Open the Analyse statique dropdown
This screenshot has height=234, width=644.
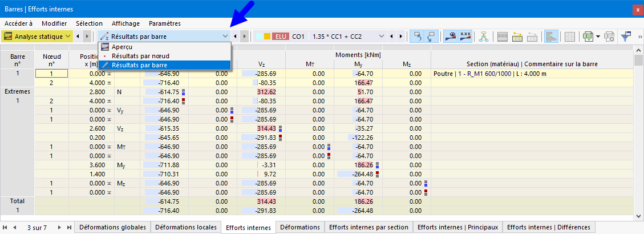(37, 36)
